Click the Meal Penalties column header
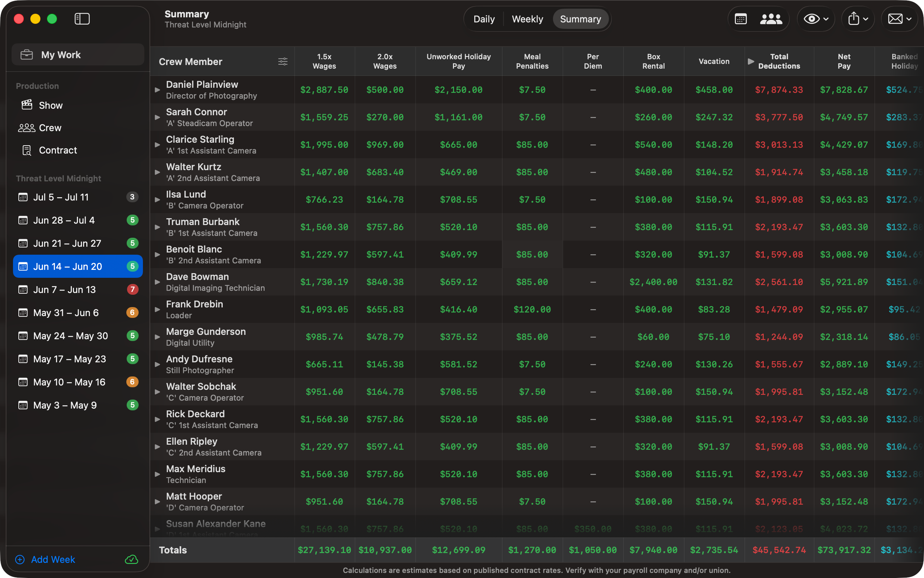Screen dimensions: 924x578 click(x=532, y=61)
